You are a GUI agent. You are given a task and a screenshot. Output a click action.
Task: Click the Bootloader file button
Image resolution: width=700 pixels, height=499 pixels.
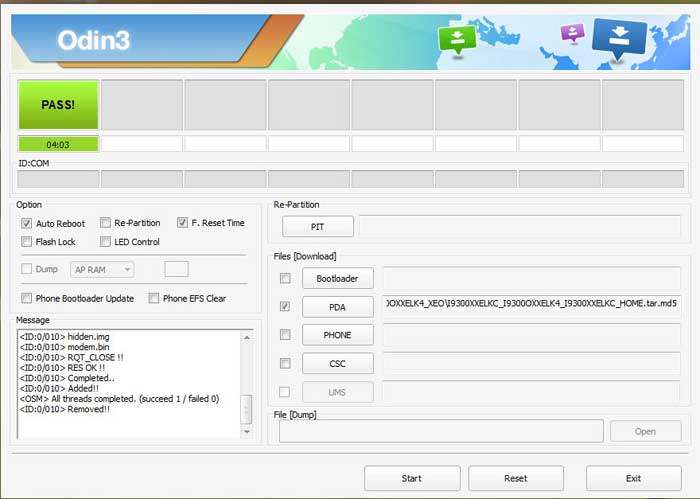[338, 279]
